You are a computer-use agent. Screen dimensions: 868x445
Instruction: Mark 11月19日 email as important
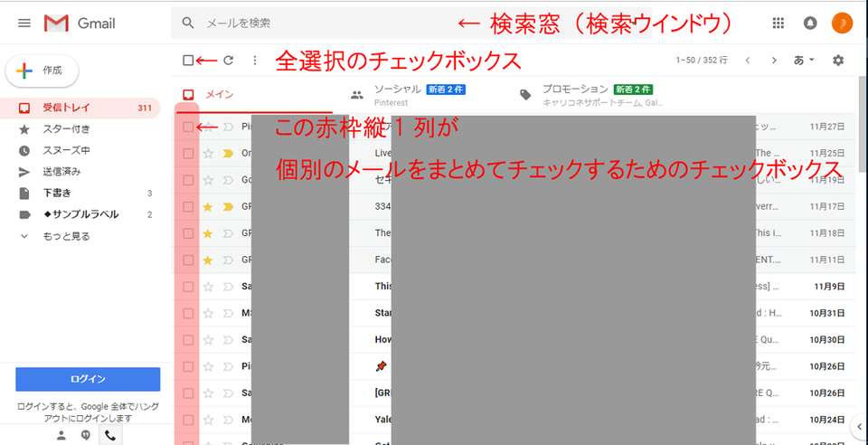(228, 180)
